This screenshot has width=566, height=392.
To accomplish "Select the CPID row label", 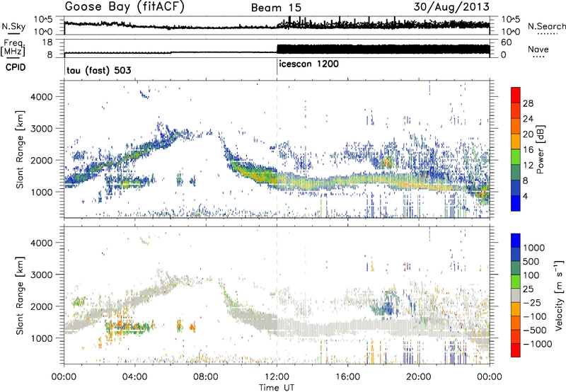I will click(16, 67).
